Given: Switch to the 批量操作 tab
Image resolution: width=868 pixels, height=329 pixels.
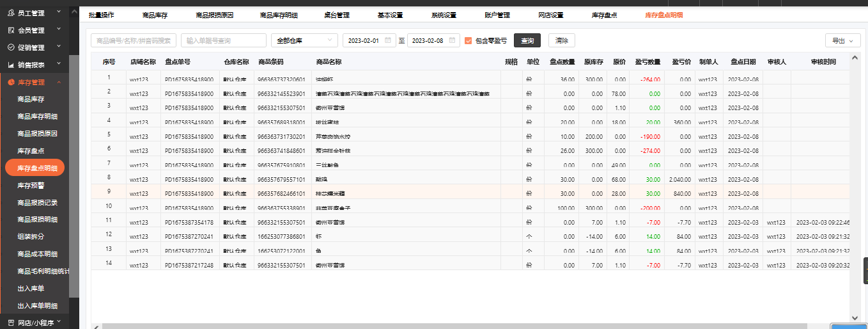Looking at the screenshot, I should coord(101,15).
